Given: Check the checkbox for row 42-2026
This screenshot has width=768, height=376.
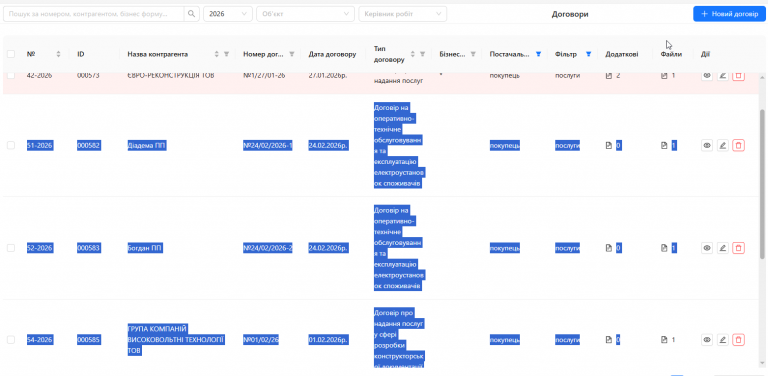Looking at the screenshot, I should click(11, 75).
